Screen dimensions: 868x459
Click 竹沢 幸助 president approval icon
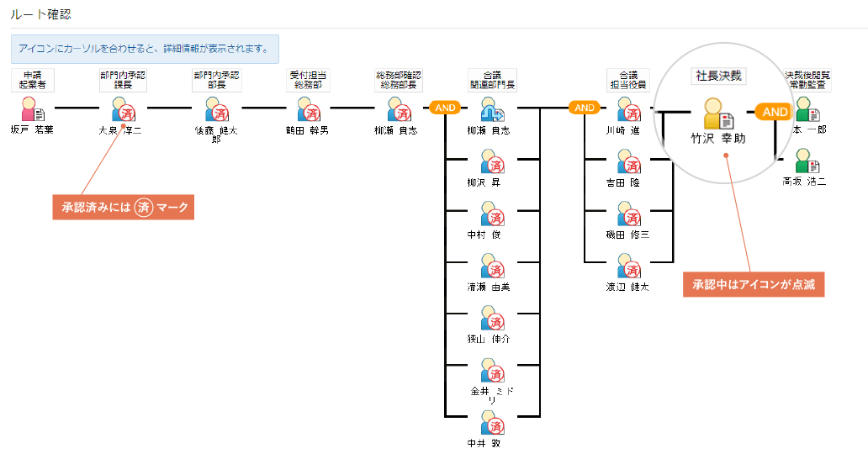(718, 114)
